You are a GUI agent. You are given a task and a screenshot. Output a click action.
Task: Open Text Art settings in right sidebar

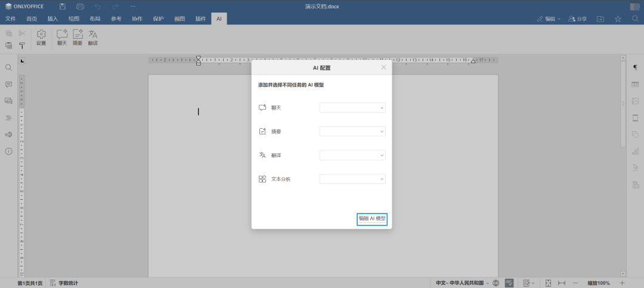[636, 168]
